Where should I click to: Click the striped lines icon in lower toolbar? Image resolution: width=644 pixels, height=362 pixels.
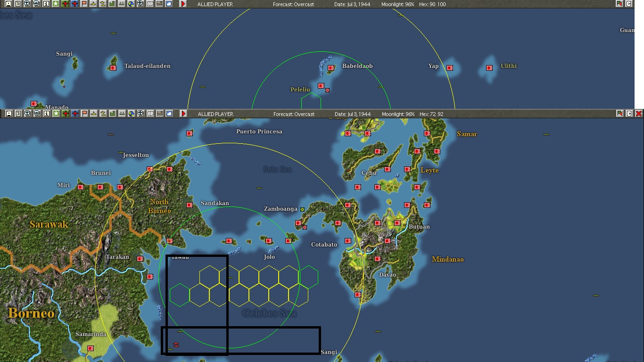pos(159,114)
